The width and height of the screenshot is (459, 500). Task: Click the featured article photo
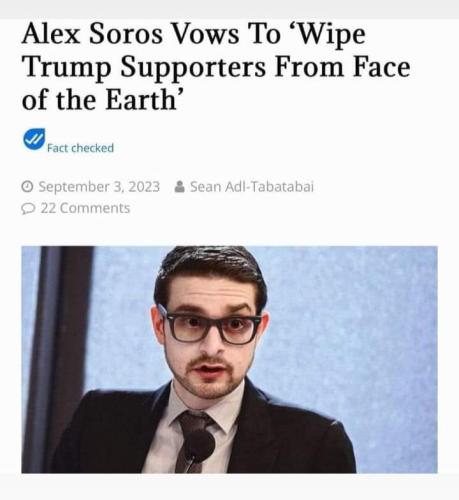point(229,360)
